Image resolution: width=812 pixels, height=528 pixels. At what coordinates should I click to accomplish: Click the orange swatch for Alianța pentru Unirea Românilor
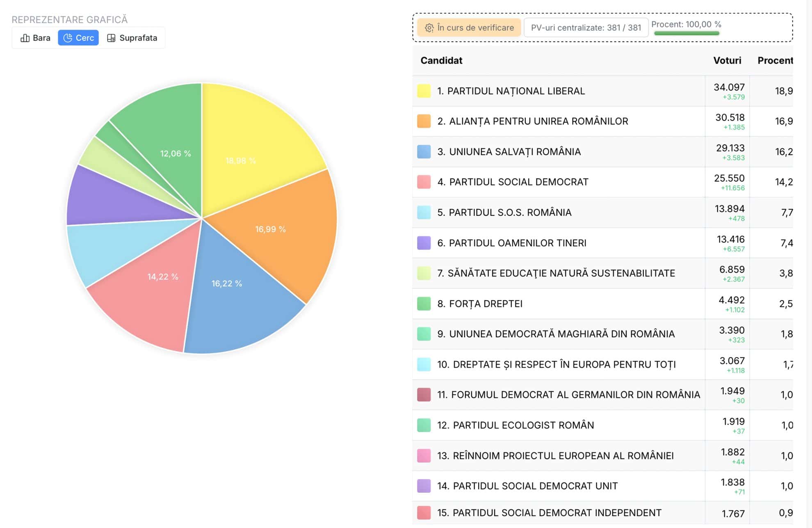[x=424, y=121]
